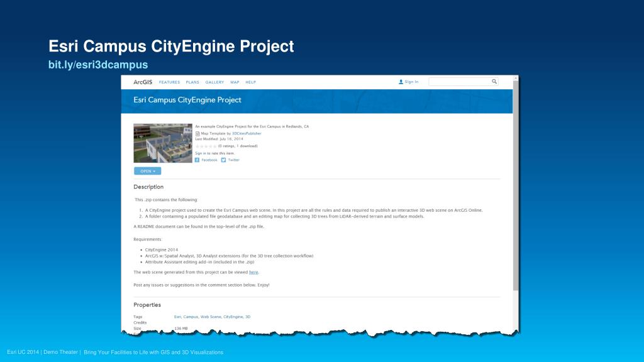Click the ArcGIS logo in header
644x362 pixels.
tap(143, 82)
